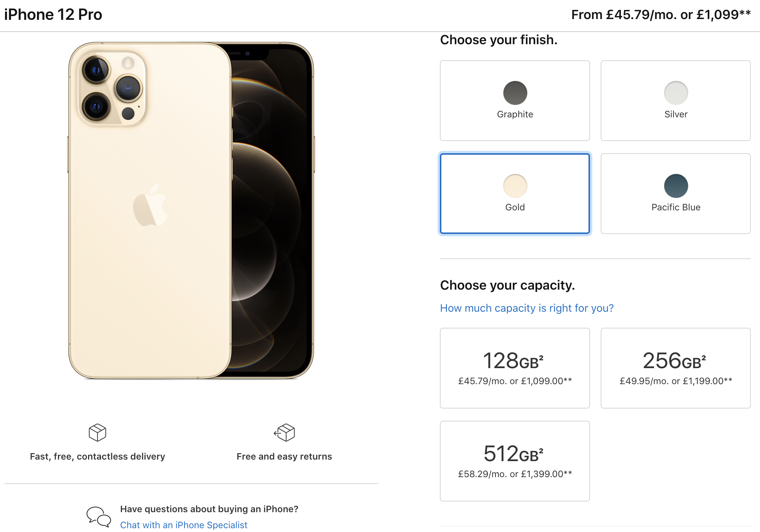This screenshot has height=532, width=760.
Task: Click the Graphite color swatch circle
Action: [x=515, y=93]
